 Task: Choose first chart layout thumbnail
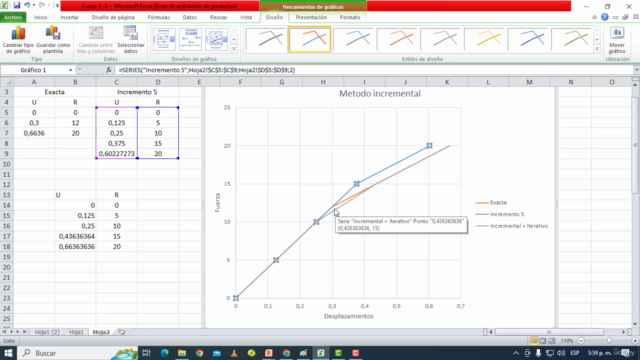[164, 40]
